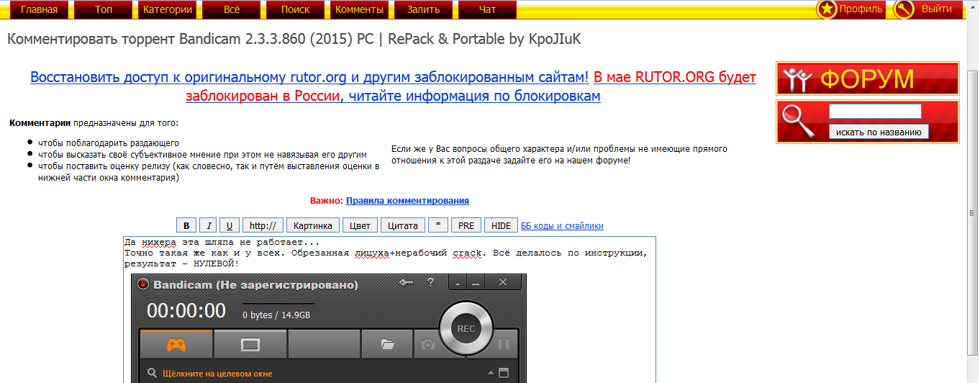The width and height of the screenshot is (980, 383).
Task: Open the ФОРУМ banner
Action: click(x=867, y=79)
